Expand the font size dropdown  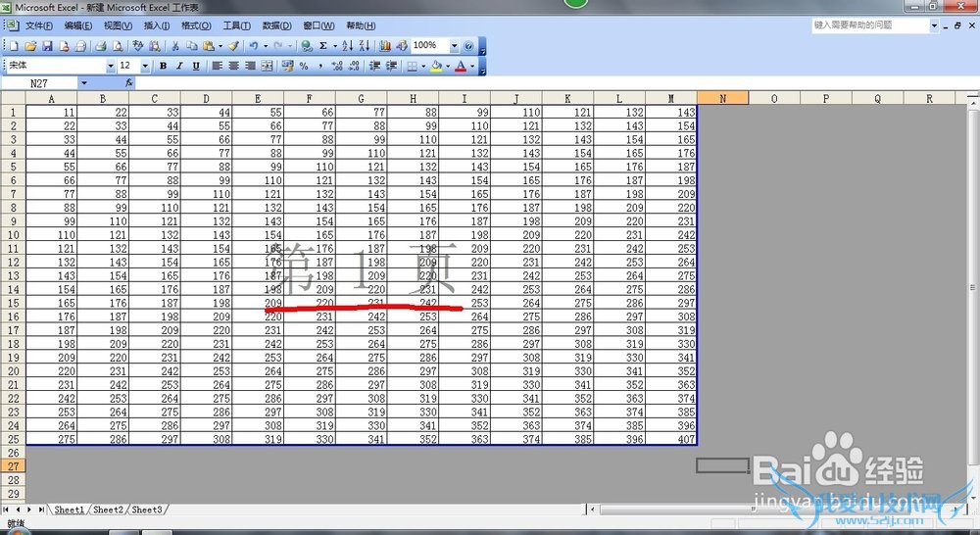[145, 67]
